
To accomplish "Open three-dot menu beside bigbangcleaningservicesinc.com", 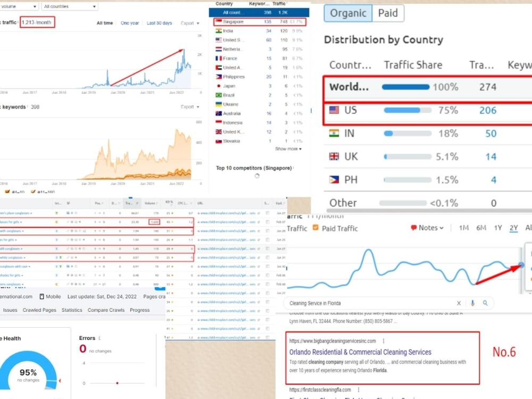I will (x=384, y=341).
